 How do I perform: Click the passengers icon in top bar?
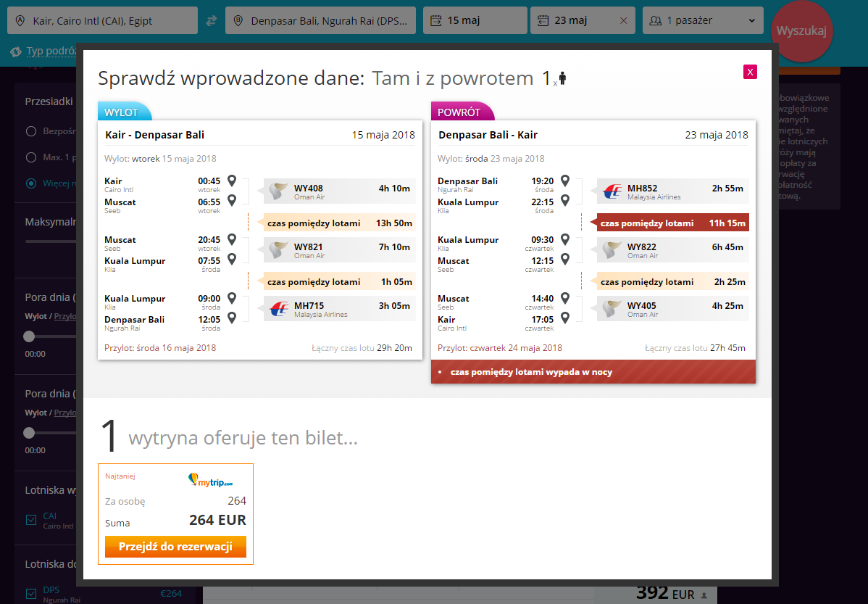coord(656,20)
